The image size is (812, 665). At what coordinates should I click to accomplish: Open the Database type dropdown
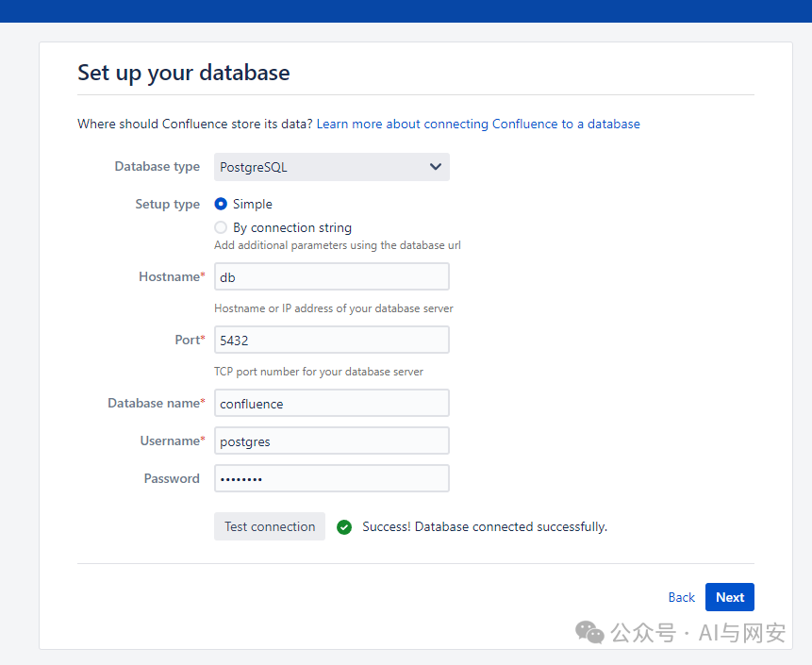point(331,167)
